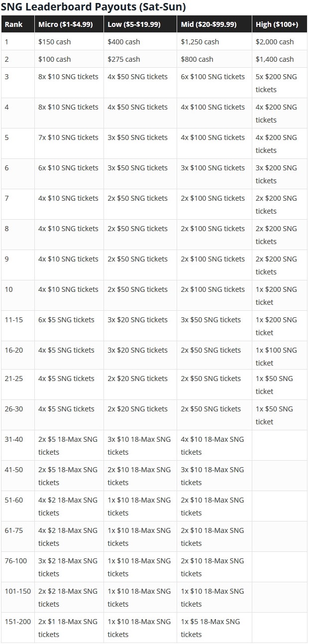309x644 pixels.
Task: Select the Micro ($1-$4.99) column header
Action: pyautogui.click(x=69, y=24)
